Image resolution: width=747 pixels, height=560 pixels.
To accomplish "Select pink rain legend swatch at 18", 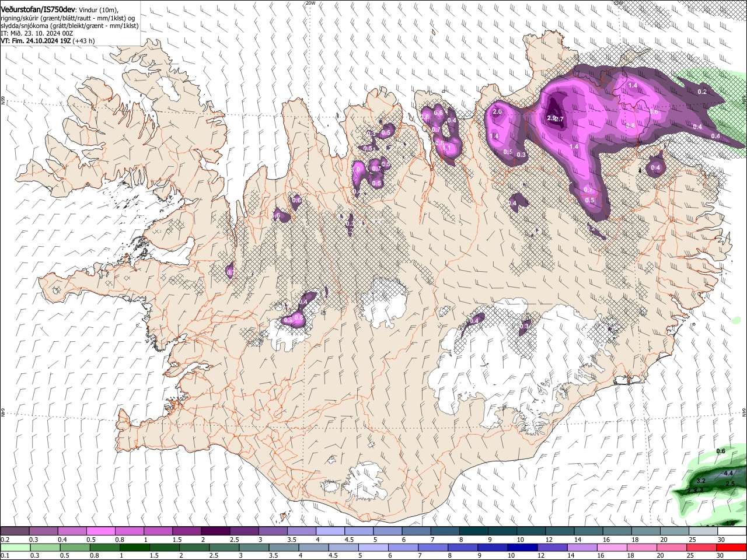I will (642, 548).
